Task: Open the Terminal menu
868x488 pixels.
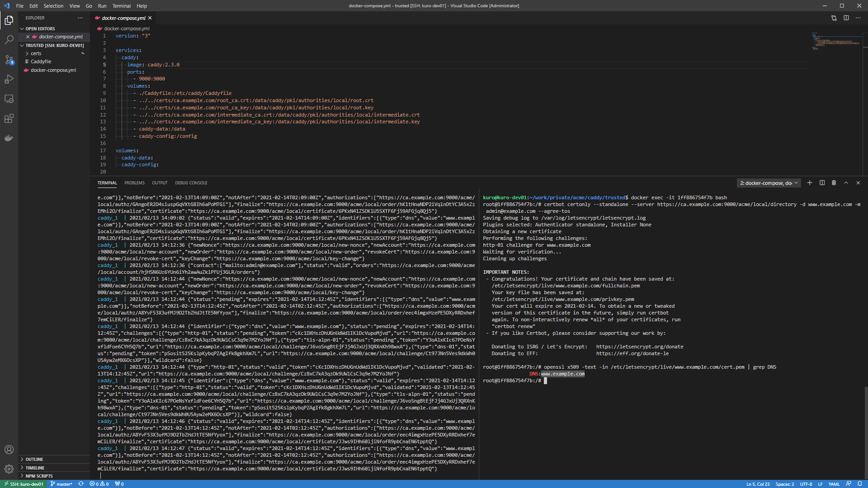Action: [121, 6]
